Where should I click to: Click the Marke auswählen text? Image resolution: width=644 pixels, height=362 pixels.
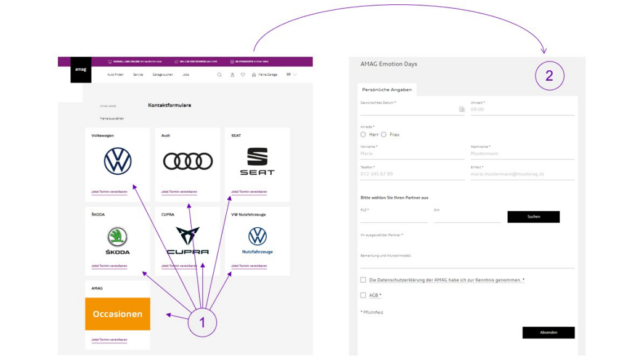point(112,119)
